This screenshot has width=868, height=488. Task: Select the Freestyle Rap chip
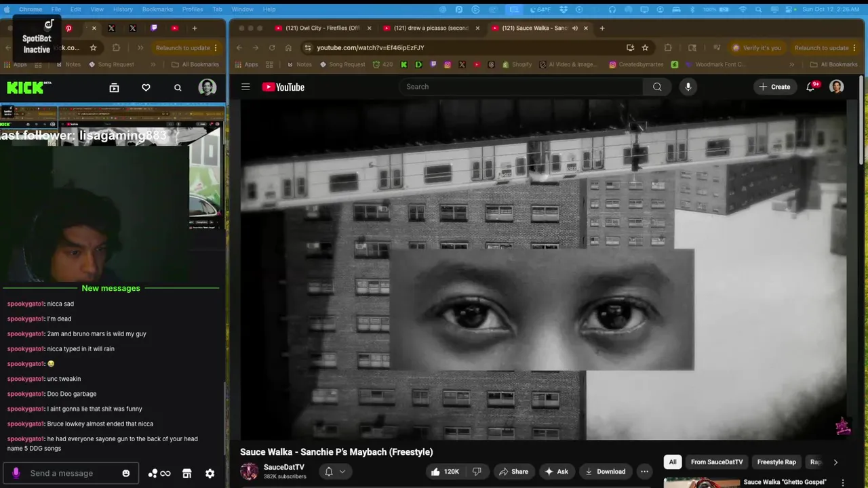click(x=776, y=462)
